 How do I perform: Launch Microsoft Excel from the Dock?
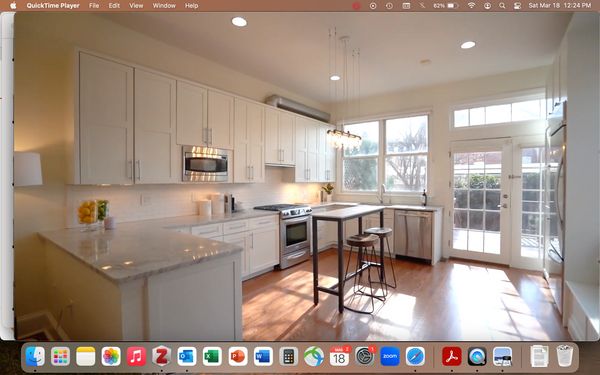point(212,357)
